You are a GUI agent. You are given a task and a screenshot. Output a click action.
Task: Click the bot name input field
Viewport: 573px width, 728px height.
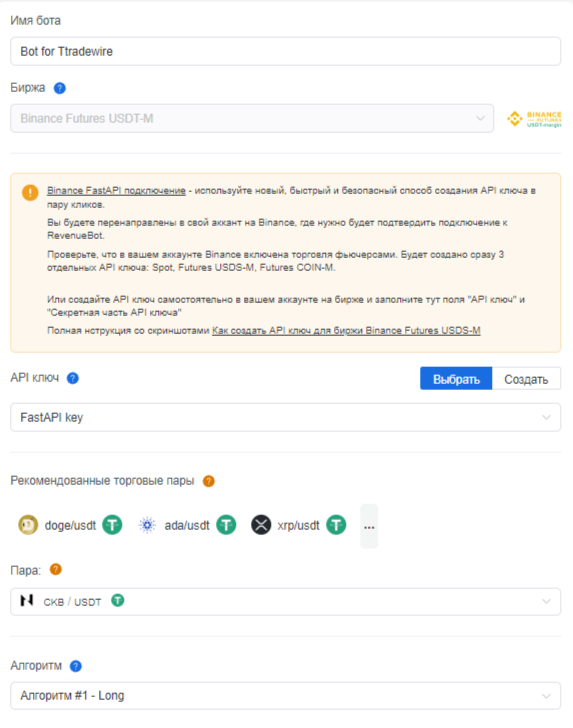(286, 52)
